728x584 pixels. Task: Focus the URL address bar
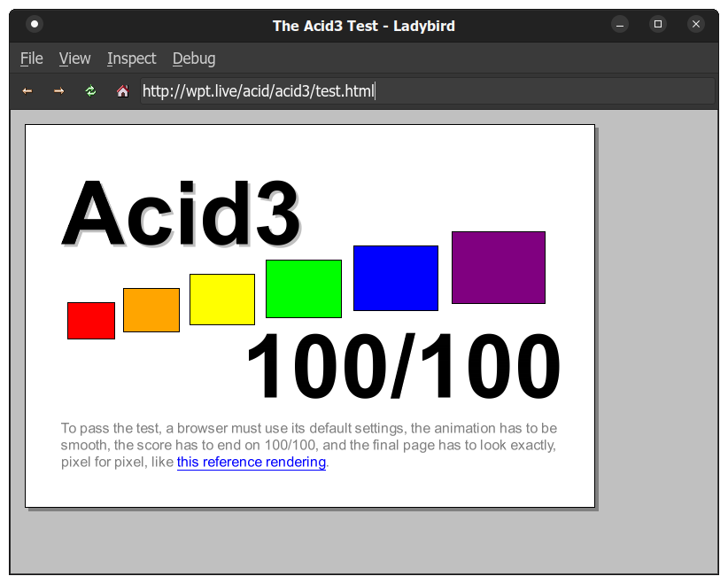tap(427, 91)
